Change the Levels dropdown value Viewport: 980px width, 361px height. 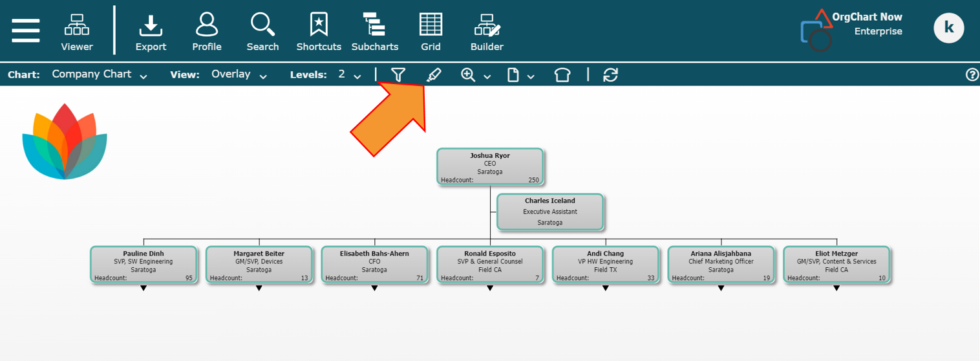[x=349, y=75]
